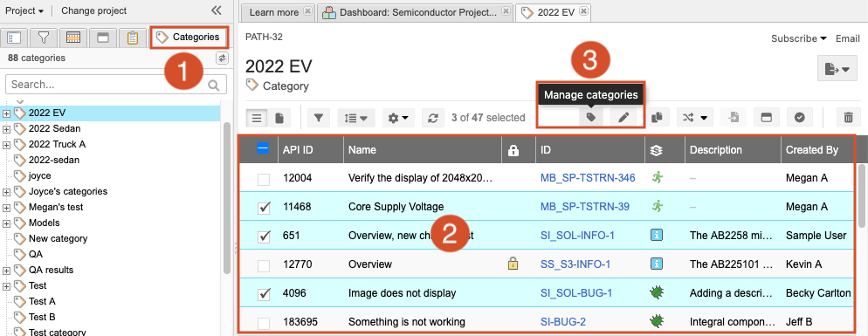Delete selected items with trash button
The width and height of the screenshot is (868, 336).
tap(848, 117)
